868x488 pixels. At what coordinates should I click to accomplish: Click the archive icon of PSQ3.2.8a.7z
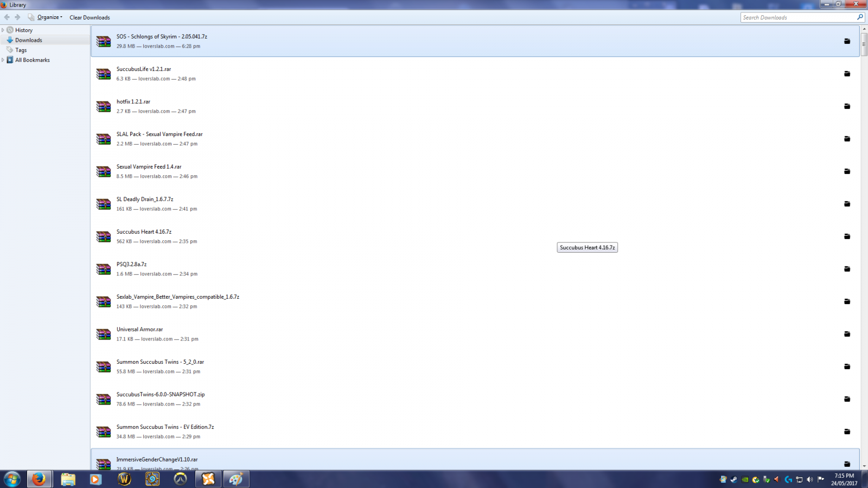click(x=104, y=269)
